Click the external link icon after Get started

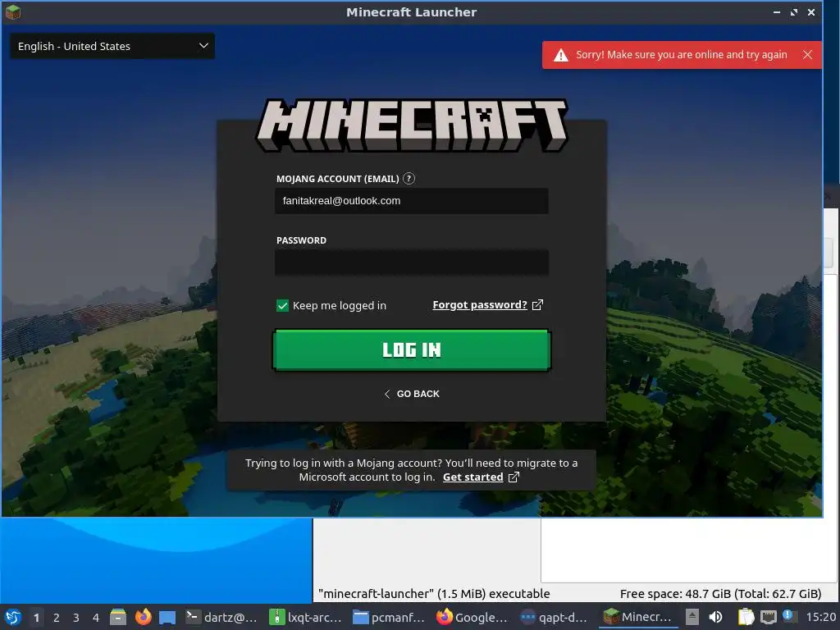(514, 477)
